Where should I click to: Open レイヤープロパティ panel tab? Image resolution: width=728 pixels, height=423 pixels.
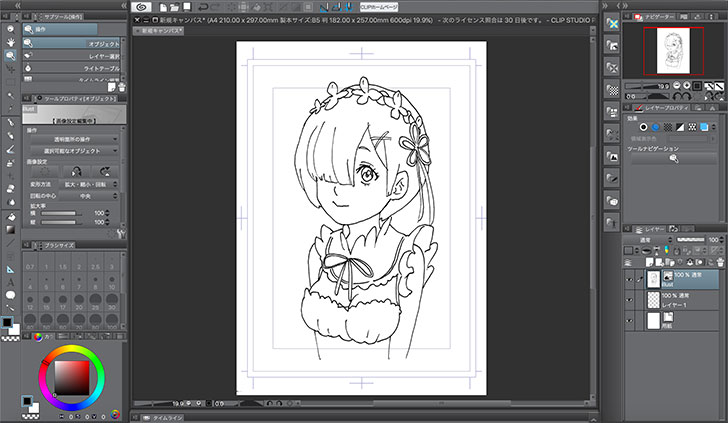pos(662,108)
